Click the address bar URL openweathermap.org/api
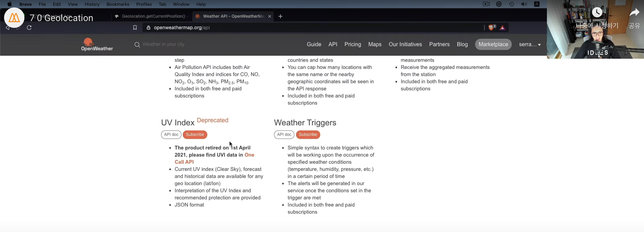Image resolution: width=644 pixels, height=232 pixels. [x=182, y=28]
